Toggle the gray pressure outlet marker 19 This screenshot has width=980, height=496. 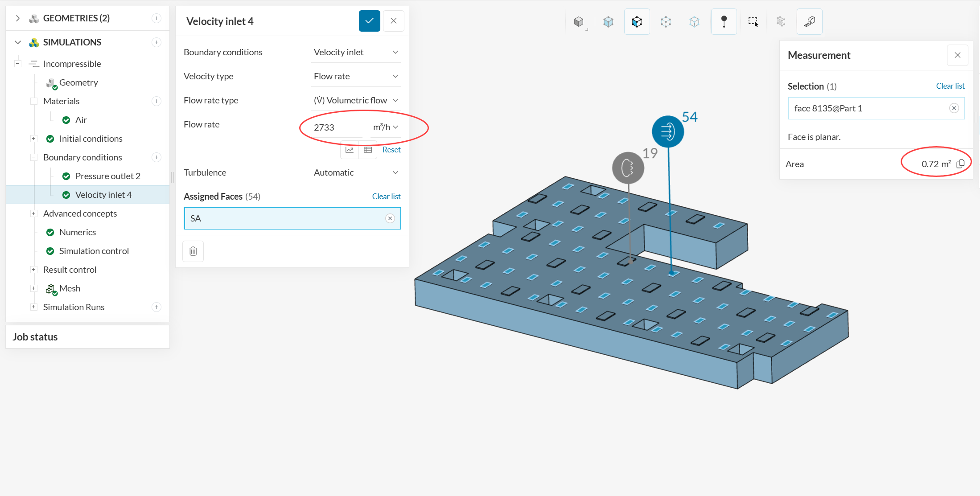click(x=628, y=168)
